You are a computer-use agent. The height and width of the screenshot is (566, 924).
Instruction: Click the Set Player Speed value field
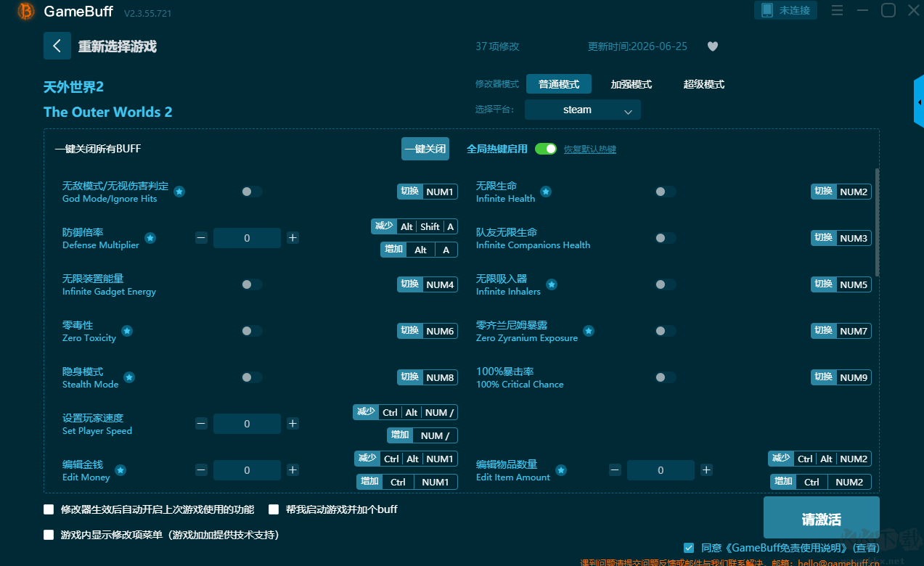tap(247, 424)
